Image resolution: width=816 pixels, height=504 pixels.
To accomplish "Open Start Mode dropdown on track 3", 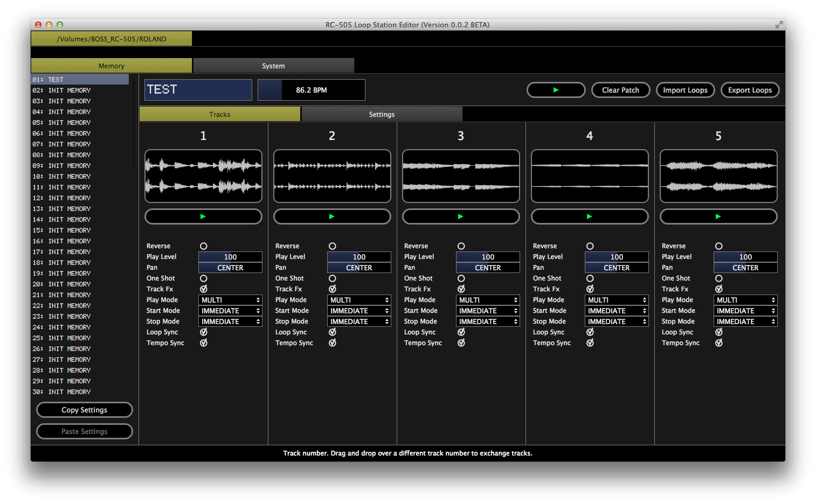I will [488, 311].
